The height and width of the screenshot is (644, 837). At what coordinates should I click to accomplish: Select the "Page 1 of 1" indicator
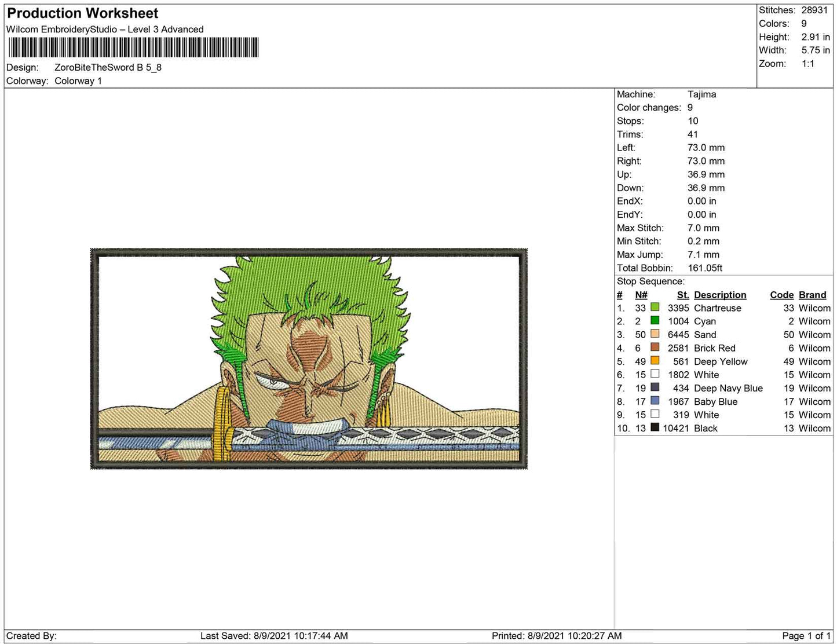click(x=806, y=636)
